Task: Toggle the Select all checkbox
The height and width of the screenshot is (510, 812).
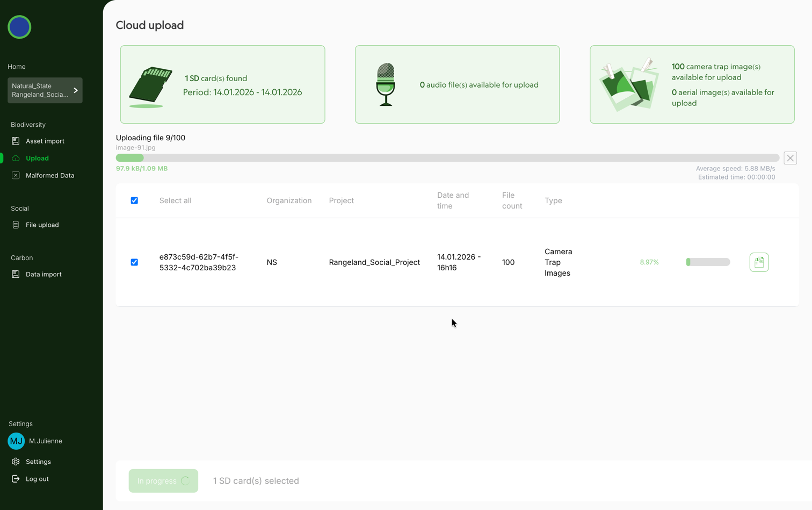Action: coord(134,200)
